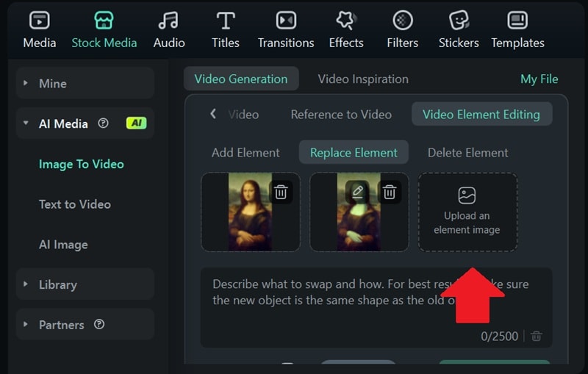Image resolution: width=588 pixels, height=374 pixels.
Task: Open the Effects icon
Action: pos(345,21)
